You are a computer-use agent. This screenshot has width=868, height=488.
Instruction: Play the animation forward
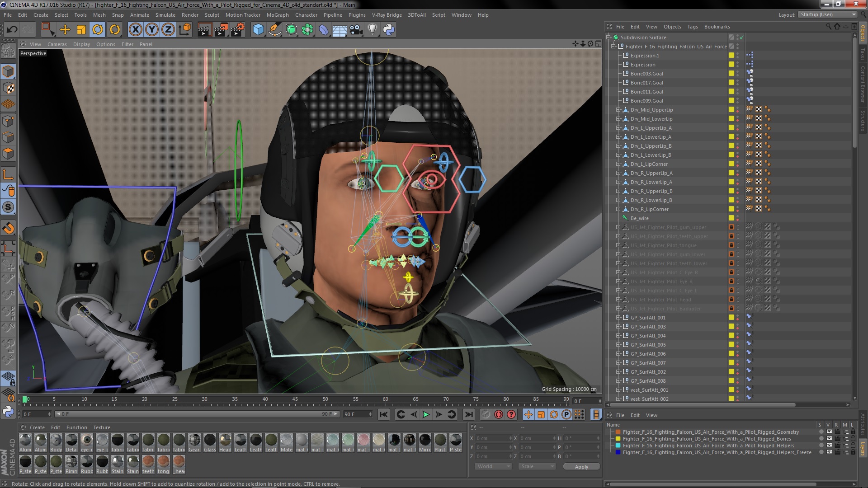tap(426, 414)
